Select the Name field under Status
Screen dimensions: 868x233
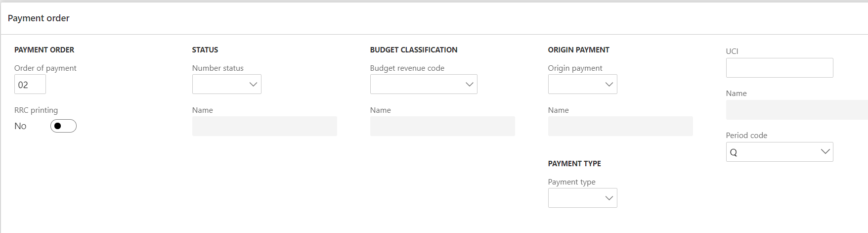[x=264, y=126]
